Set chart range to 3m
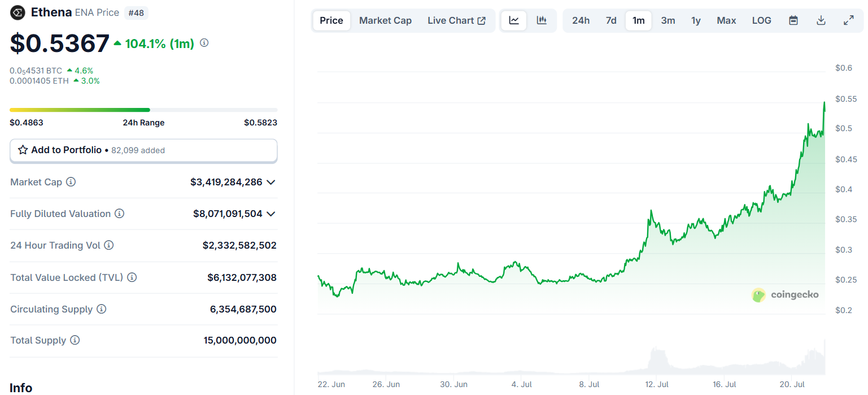868x395 pixels. tap(668, 20)
